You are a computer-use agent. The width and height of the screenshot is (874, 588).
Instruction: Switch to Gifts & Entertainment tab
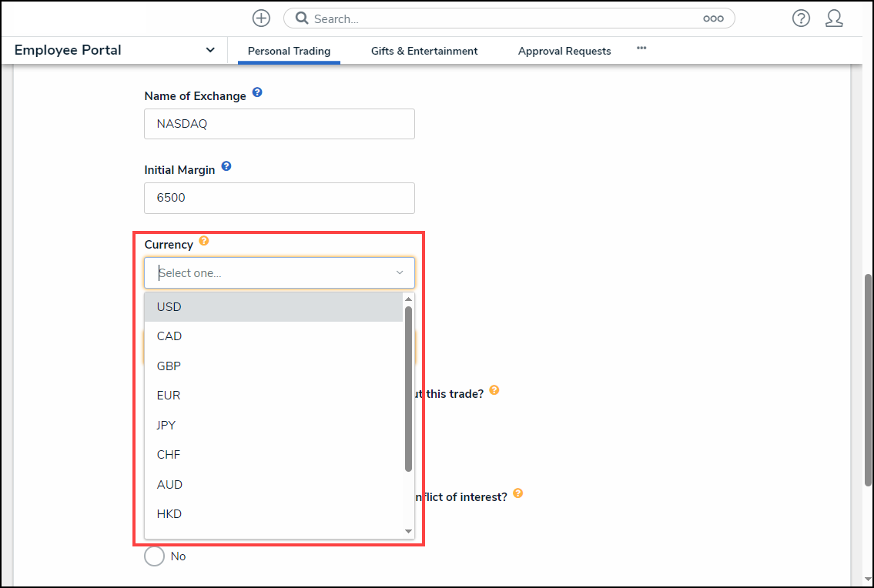[424, 51]
